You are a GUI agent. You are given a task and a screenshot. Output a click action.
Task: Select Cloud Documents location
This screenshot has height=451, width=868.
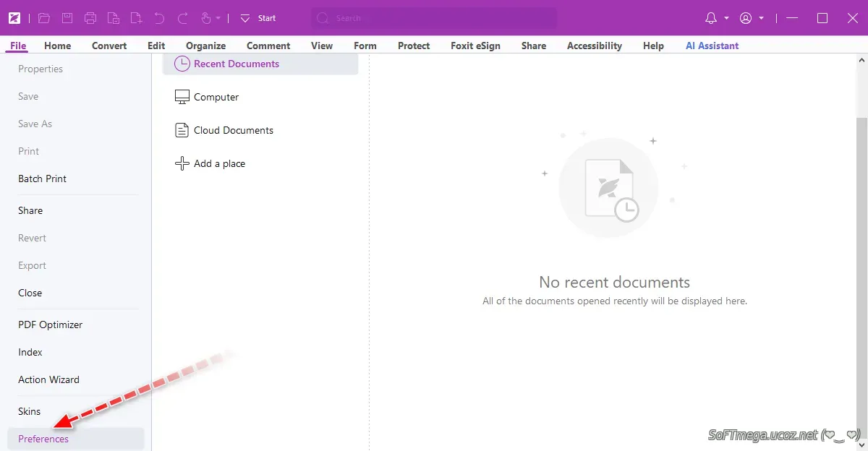tap(233, 130)
